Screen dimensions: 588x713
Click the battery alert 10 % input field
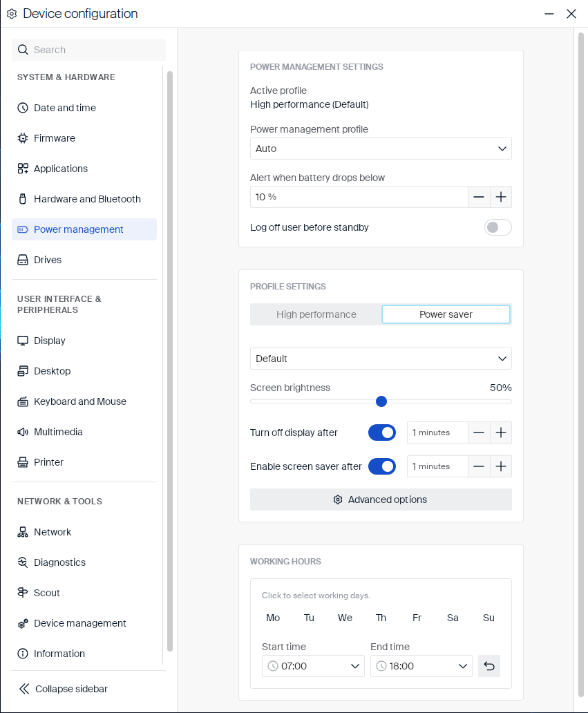[x=359, y=197]
